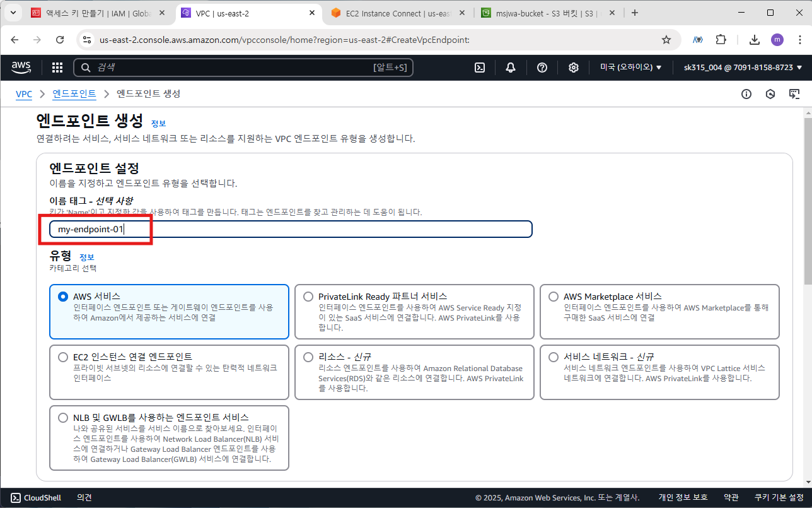
Task: Open the AWS services grid menu
Action: coord(57,68)
